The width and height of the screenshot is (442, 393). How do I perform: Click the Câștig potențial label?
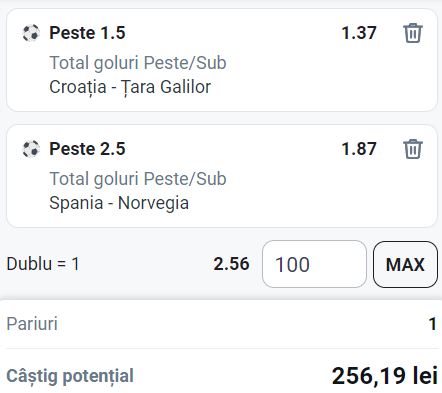click(x=70, y=376)
